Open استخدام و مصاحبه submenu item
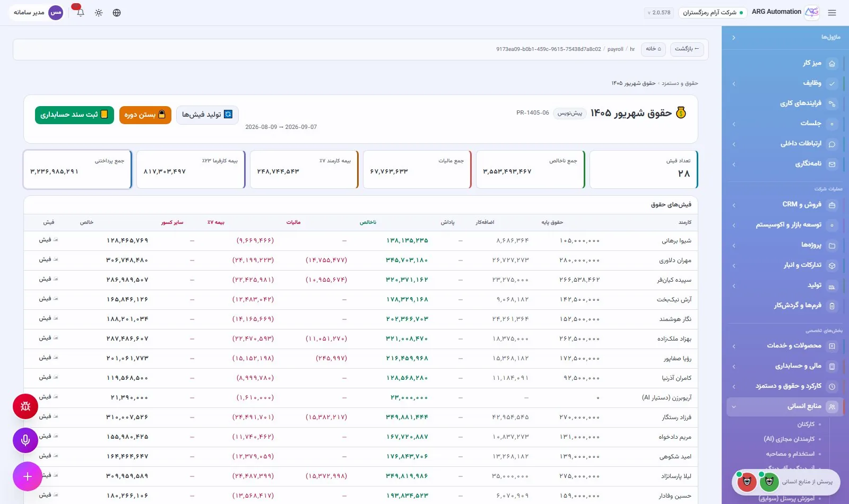 (x=790, y=454)
